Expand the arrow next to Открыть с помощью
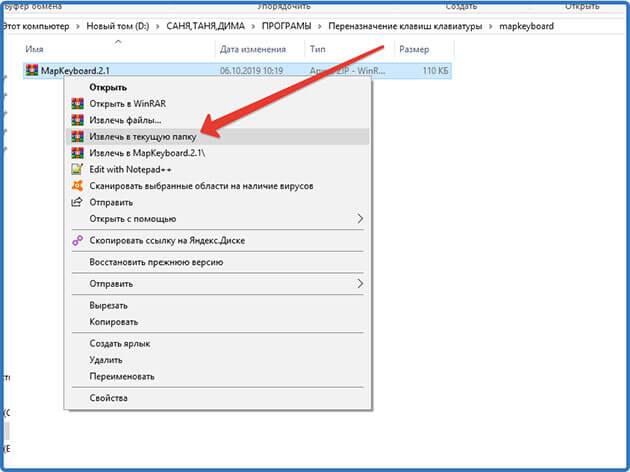Screen dimensions: 630x472 tap(360, 219)
